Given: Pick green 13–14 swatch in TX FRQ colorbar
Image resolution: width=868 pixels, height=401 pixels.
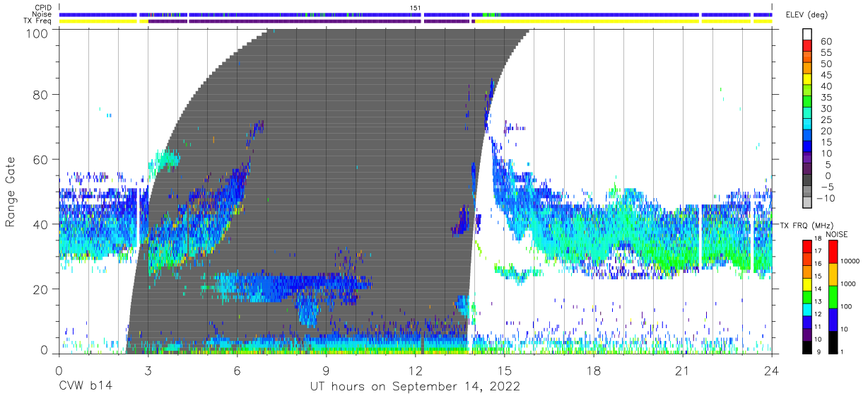Looking at the screenshot, I should [x=807, y=297].
